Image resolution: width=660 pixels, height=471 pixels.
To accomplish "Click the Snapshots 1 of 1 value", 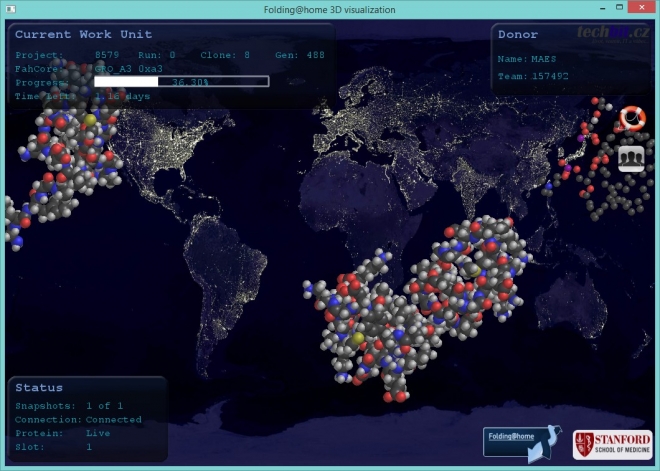I will coord(104,406).
